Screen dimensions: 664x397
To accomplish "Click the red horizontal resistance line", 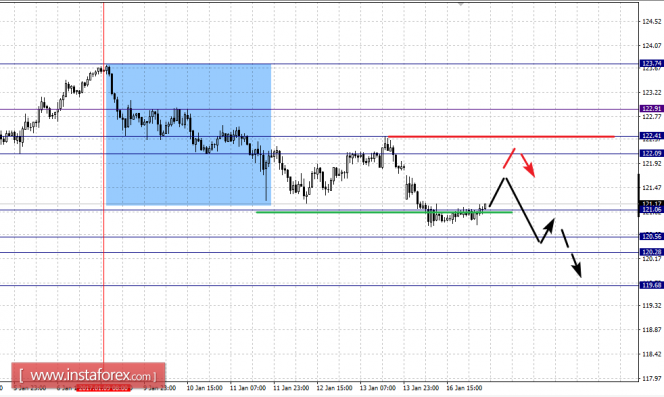I will (x=501, y=136).
